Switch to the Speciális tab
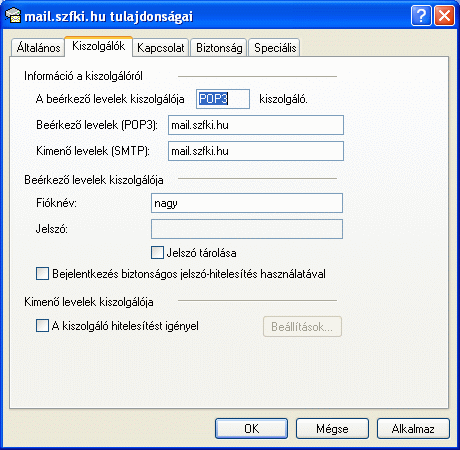460x450 pixels. coord(275,48)
